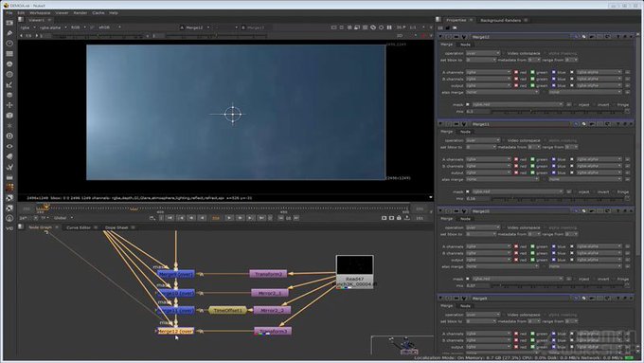Toggle red in Merge12 A channels
The height and width of the screenshot is (363, 644).
coord(516,72)
